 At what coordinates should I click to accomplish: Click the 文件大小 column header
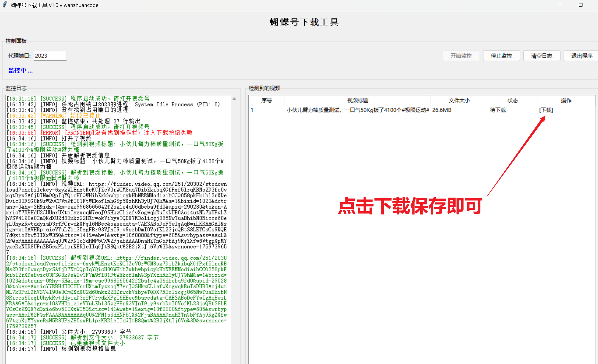[459, 100]
